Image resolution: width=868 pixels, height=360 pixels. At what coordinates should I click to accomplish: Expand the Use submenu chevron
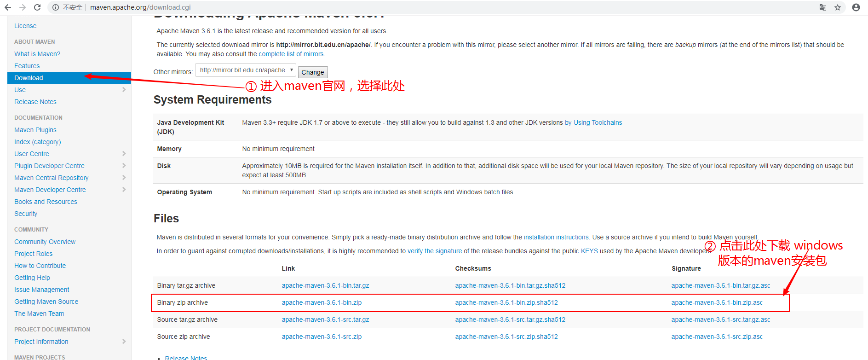click(x=124, y=90)
